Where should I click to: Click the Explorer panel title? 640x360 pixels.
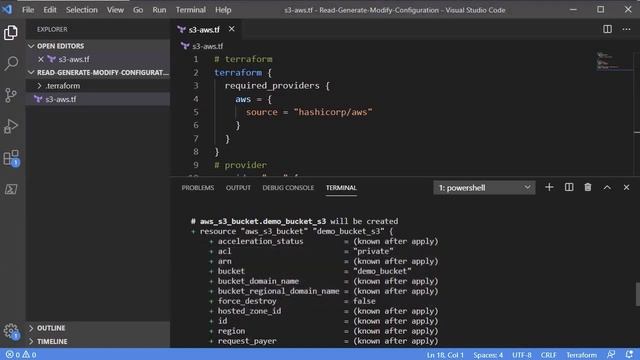pos(52,29)
